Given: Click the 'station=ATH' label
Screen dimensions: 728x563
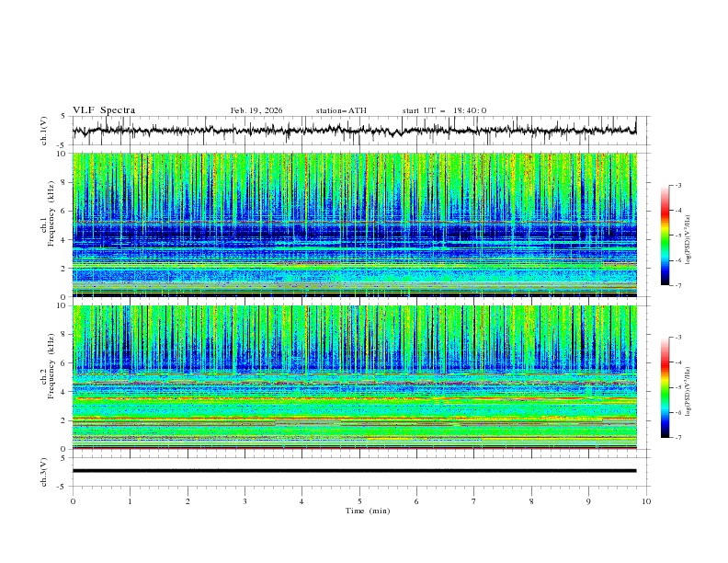Looking at the screenshot, I should (341, 110).
